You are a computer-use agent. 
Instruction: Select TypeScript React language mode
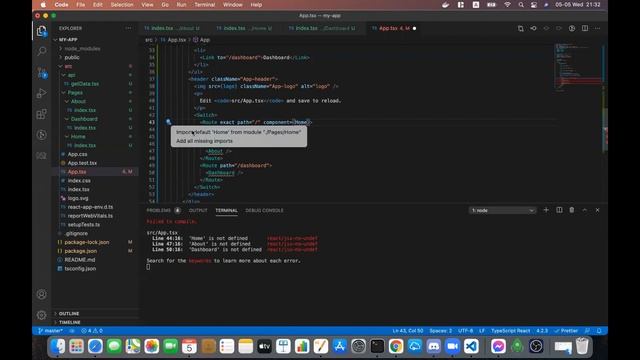click(x=511, y=331)
